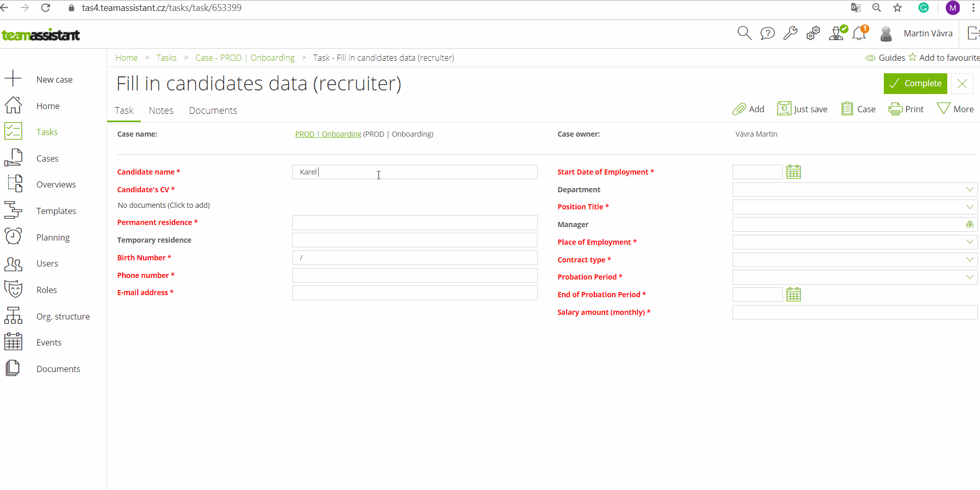The width and height of the screenshot is (980, 490).
Task: Focus the E-mail address input field
Action: (414, 293)
